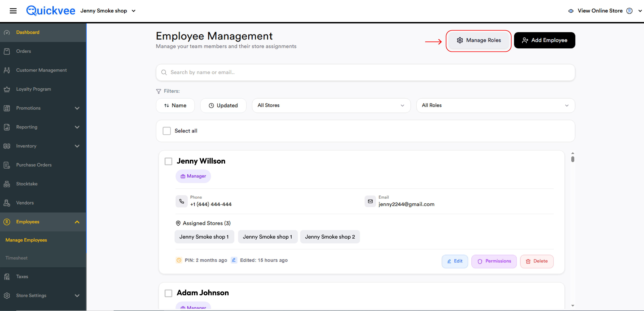Expand the Inventory submenu chevron
The width and height of the screenshot is (644, 311).
coord(77,146)
